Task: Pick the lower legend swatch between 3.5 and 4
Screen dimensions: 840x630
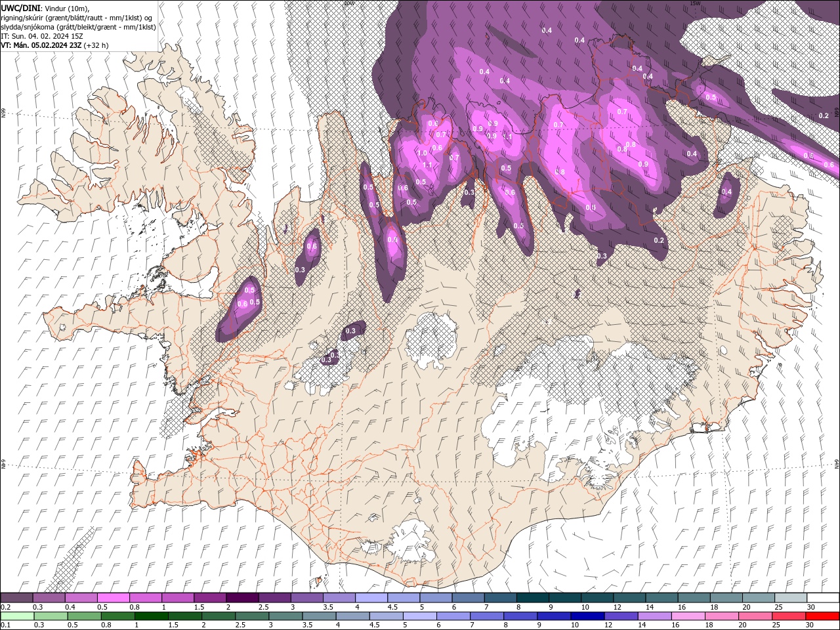Action: [319, 616]
